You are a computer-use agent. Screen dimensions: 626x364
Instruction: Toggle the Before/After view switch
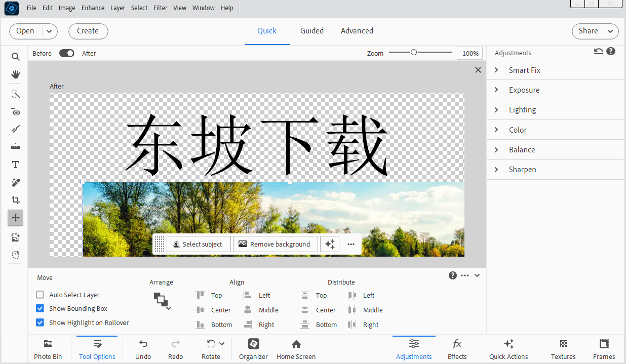66,53
